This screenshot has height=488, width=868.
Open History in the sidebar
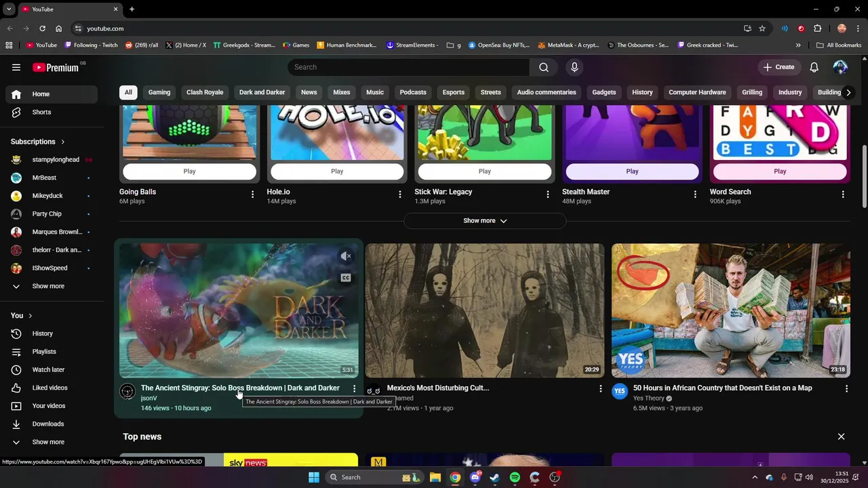click(x=52, y=333)
